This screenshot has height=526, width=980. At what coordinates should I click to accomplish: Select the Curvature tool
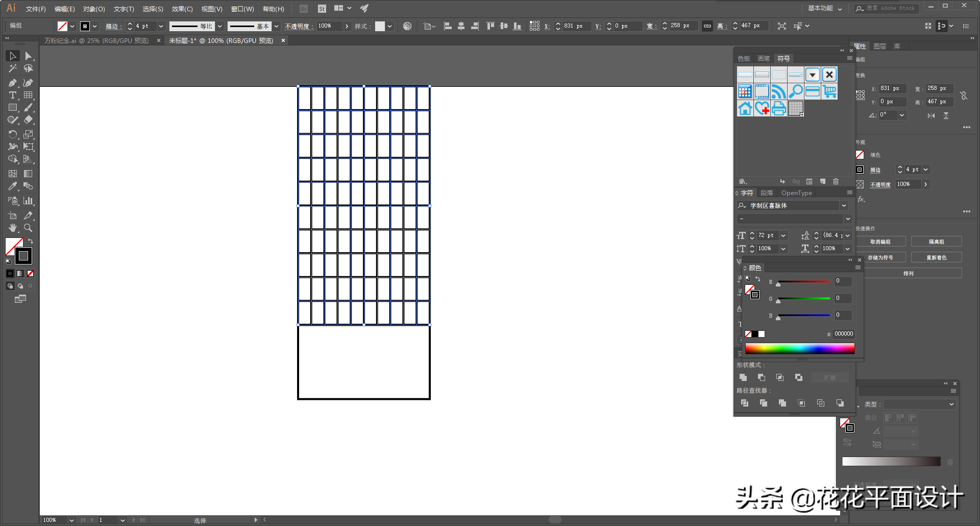tap(29, 83)
